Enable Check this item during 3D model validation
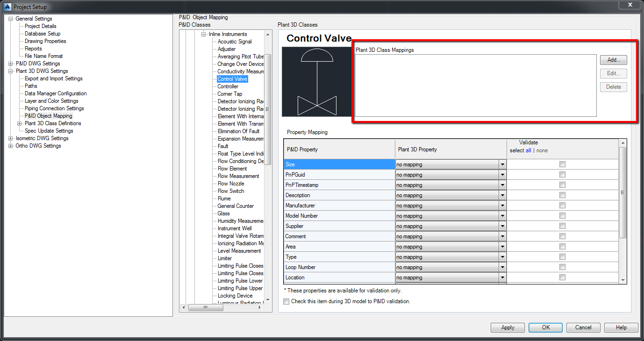 pyautogui.click(x=286, y=301)
